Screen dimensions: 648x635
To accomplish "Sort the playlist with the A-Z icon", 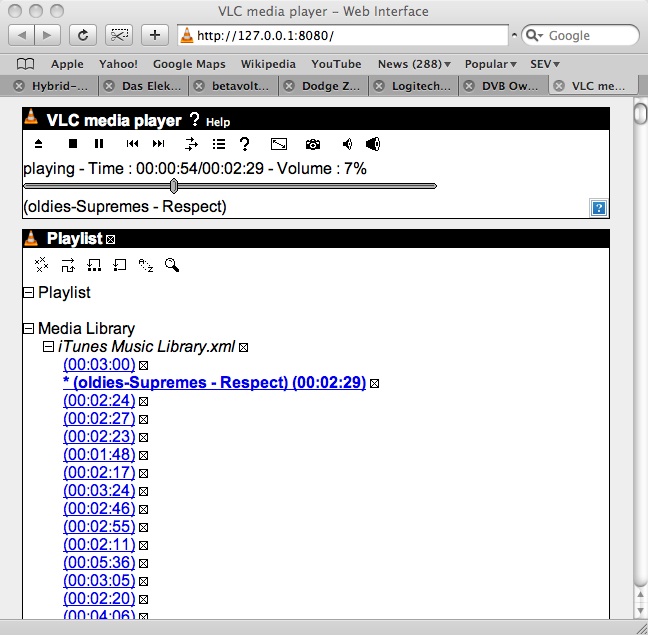I will [x=146, y=265].
